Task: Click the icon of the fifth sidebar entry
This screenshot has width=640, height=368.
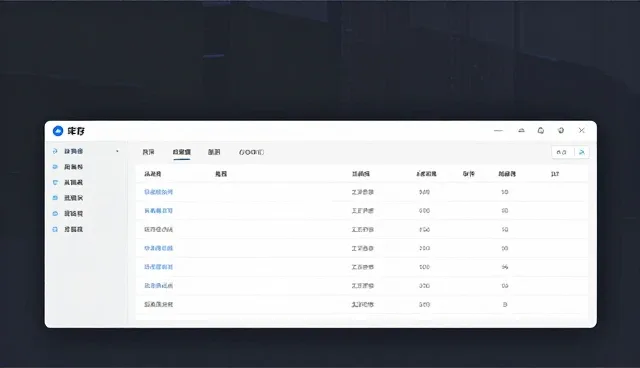Action: [55, 214]
